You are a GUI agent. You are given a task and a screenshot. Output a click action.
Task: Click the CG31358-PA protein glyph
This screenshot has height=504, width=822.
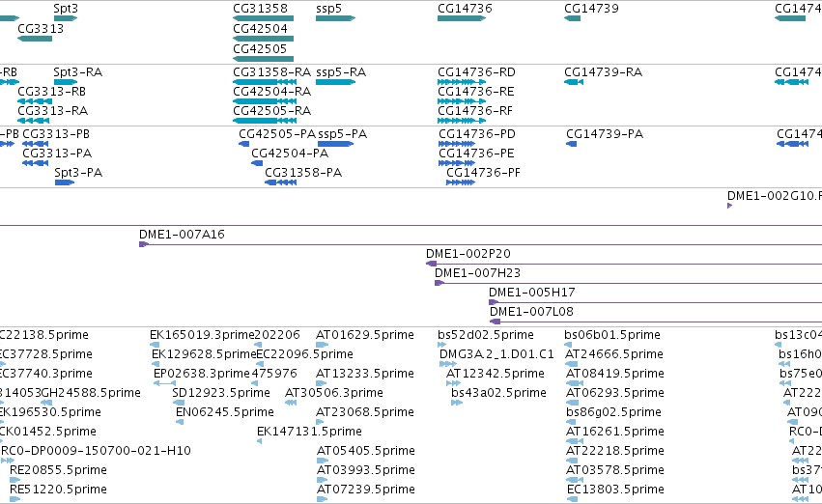click(280, 182)
